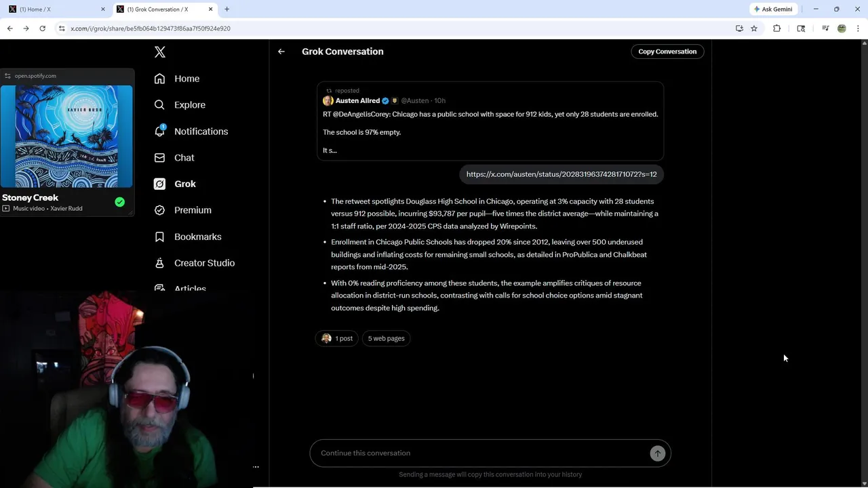Click the Music video Xavier Rudd label
868x488 pixels.
pos(42,208)
